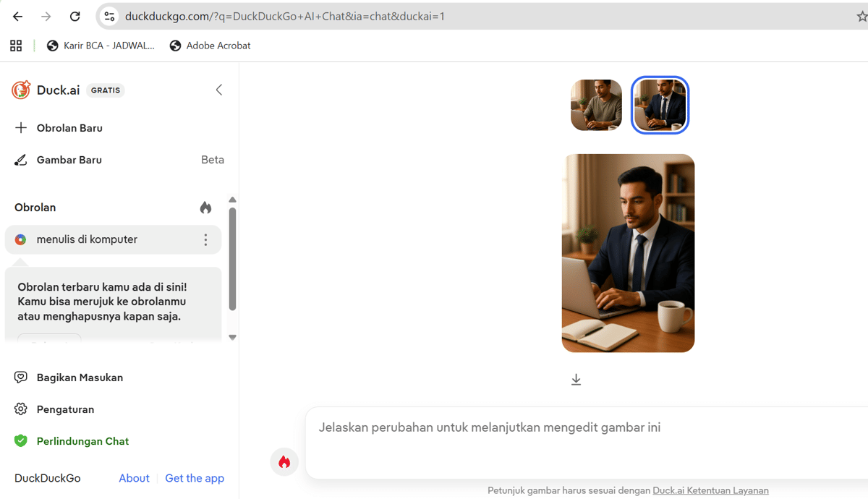The width and height of the screenshot is (868, 499).
Task: Collapse the Duck.ai sidebar with the chevron
Action: pyautogui.click(x=219, y=90)
